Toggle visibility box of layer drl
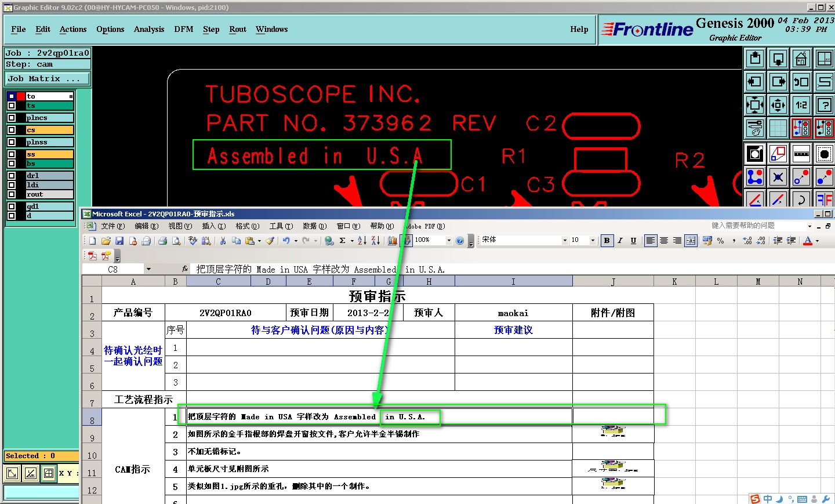Screen dimensions: 835x504 pos(12,176)
